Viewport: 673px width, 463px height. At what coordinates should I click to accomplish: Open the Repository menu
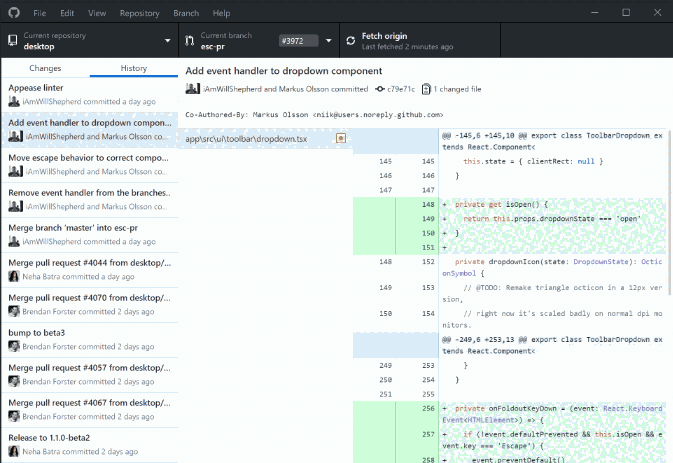click(x=139, y=13)
